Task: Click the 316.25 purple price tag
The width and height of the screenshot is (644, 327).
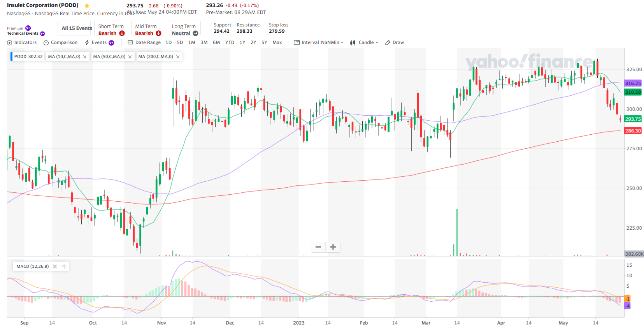Action: click(x=633, y=83)
